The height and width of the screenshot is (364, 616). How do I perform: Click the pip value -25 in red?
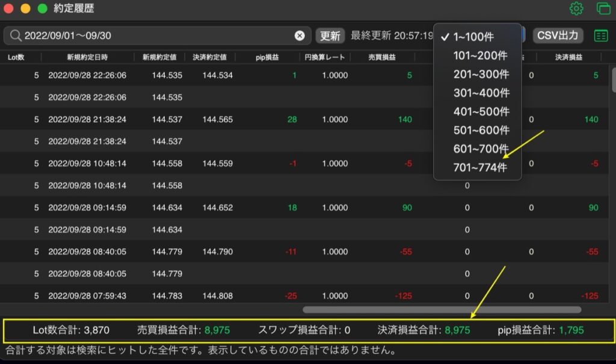click(x=291, y=295)
